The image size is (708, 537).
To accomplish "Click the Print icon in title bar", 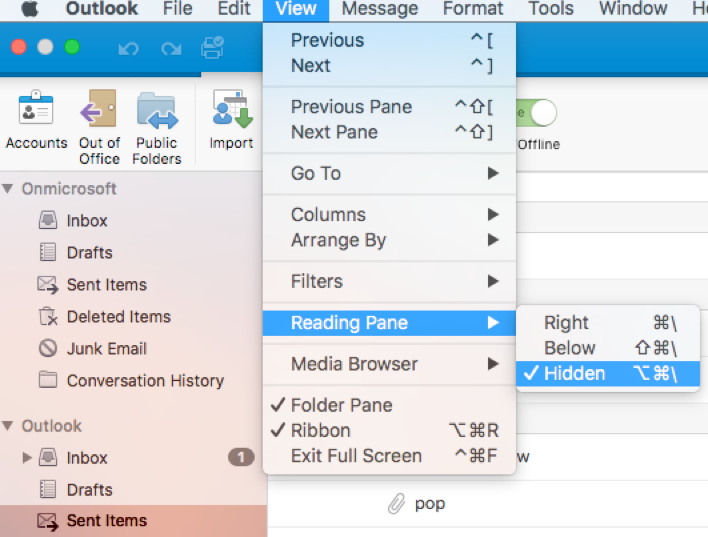I will (213, 47).
